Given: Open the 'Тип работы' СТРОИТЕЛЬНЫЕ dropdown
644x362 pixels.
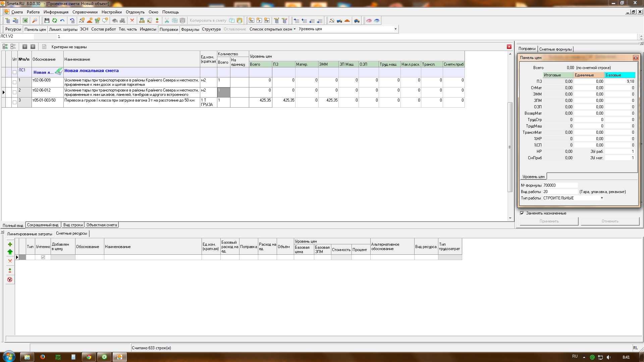Looking at the screenshot, I should pyautogui.click(x=602, y=198).
